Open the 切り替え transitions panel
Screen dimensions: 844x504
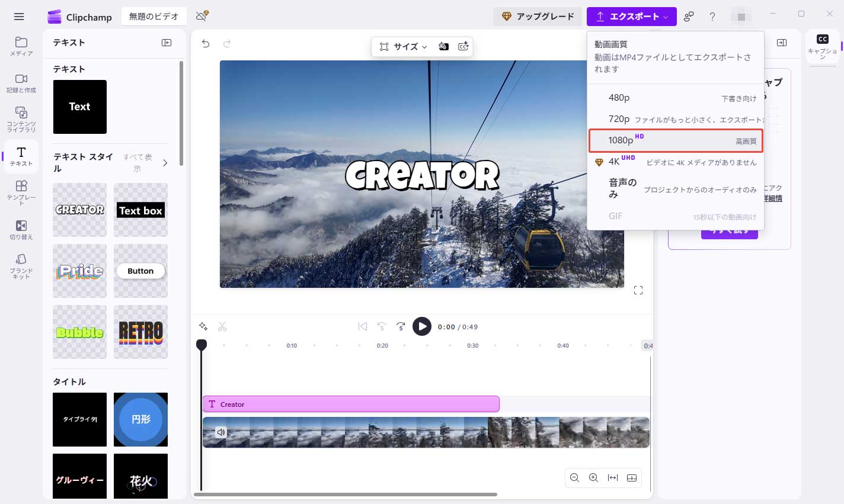21,229
